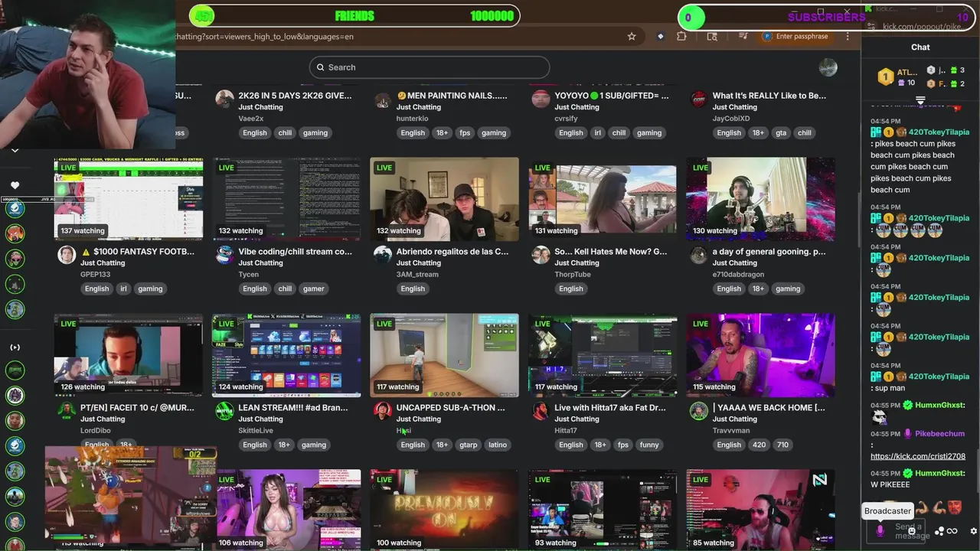Click the Enter passphrase profile button
The image size is (980, 551).
point(796,36)
